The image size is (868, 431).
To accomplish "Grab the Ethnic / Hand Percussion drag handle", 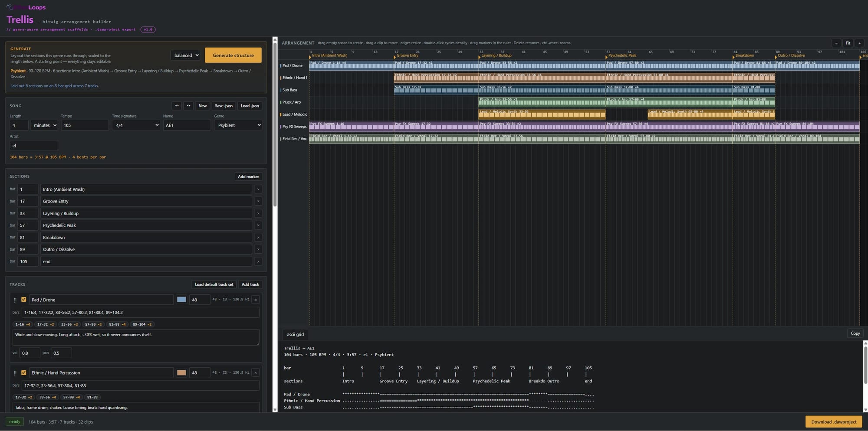I will coord(15,373).
